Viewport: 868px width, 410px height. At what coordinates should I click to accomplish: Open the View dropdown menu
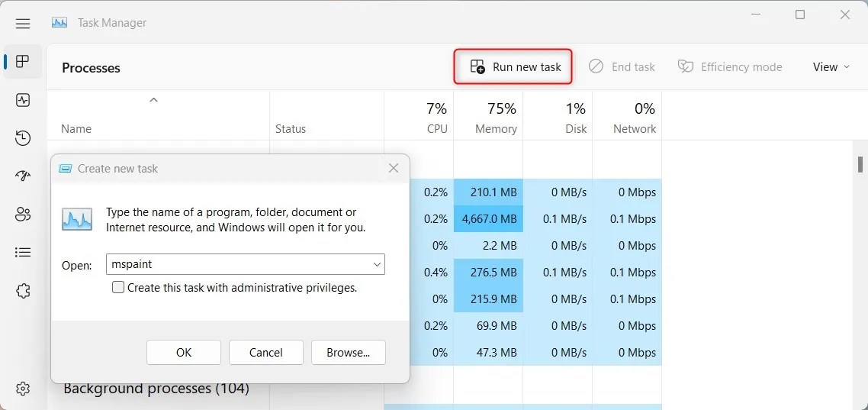pos(831,67)
